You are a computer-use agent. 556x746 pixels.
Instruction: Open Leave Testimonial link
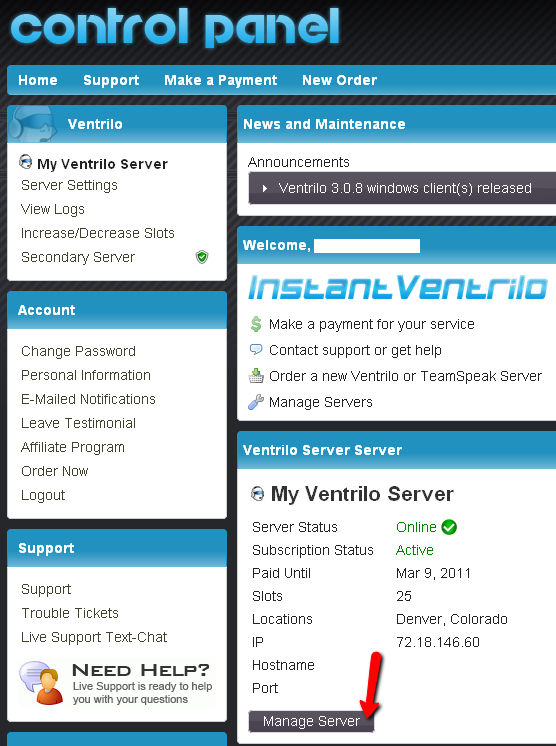tap(78, 423)
